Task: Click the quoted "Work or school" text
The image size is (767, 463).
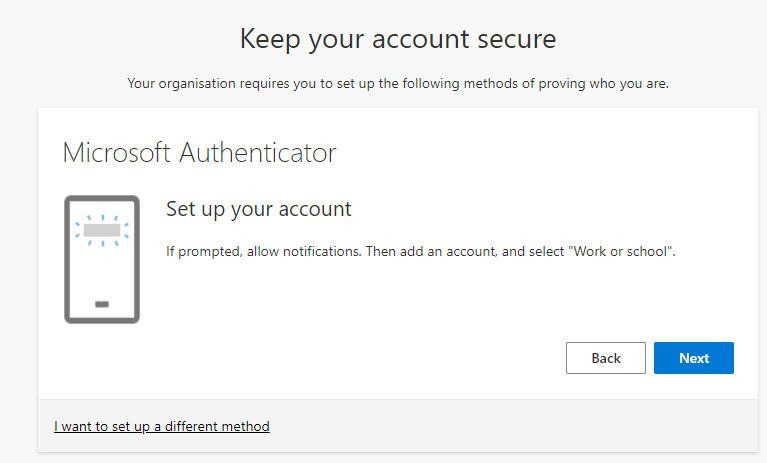Action: [x=622, y=251]
